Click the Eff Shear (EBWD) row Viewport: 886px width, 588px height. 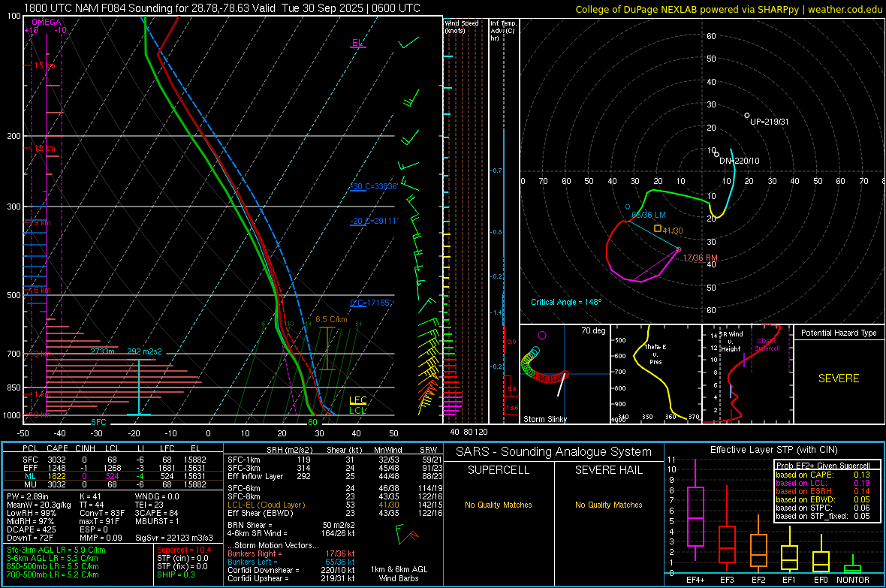click(335, 514)
